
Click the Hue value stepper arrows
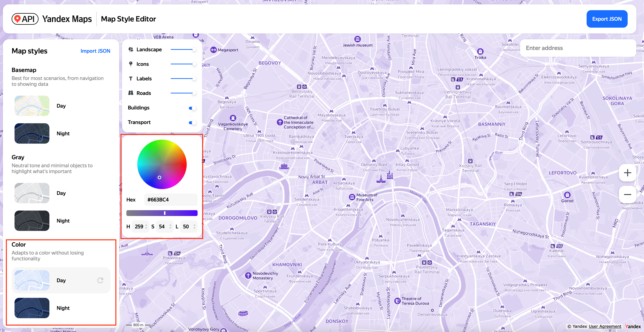pos(146,226)
